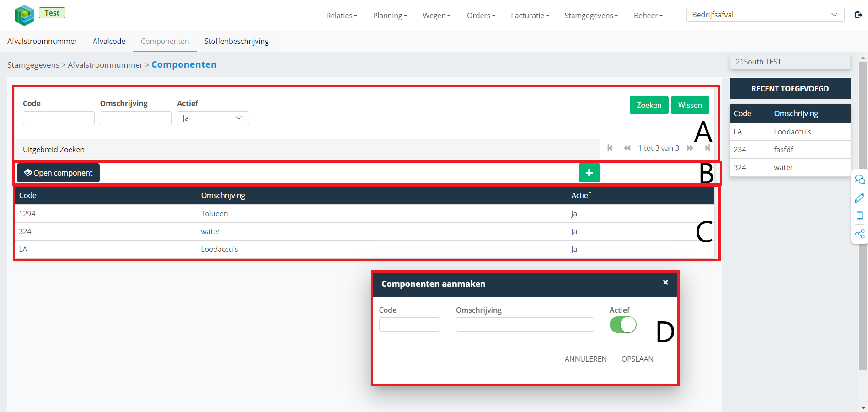Switch to Afvalcode tab
868x412 pixels.
click(x=109, y=41)
